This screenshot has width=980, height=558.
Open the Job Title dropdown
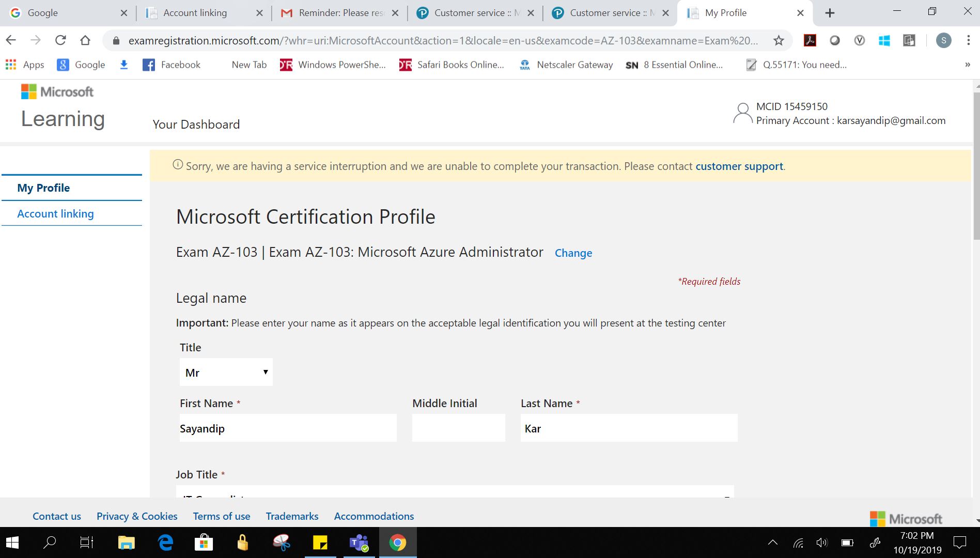(x=455, y=491)
